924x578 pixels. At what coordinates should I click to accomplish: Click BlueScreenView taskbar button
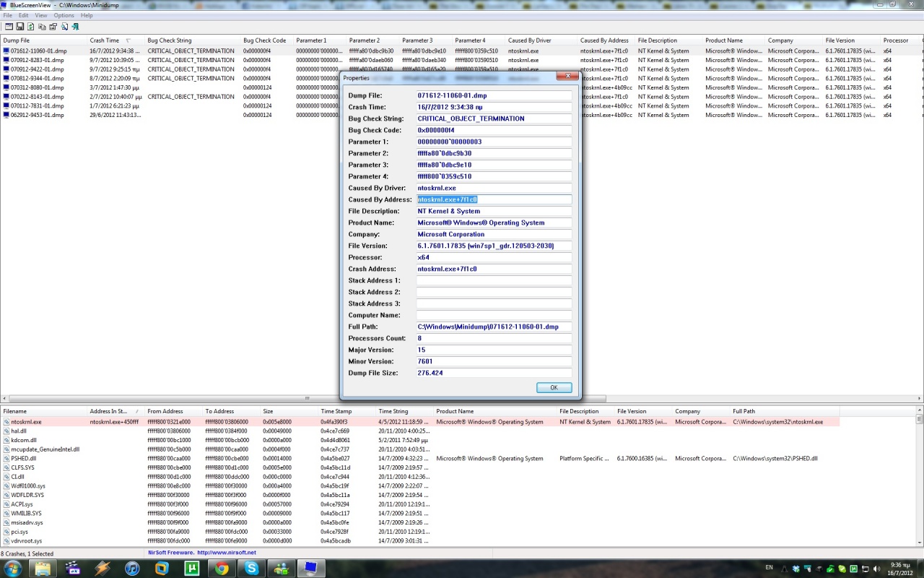click(x=311, y=568)
